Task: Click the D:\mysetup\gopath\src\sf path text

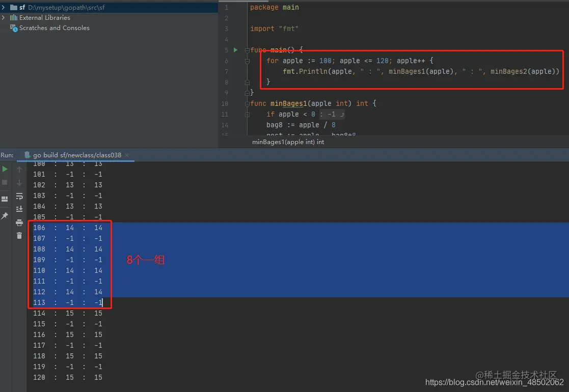Action: click(x=66, y=7)
